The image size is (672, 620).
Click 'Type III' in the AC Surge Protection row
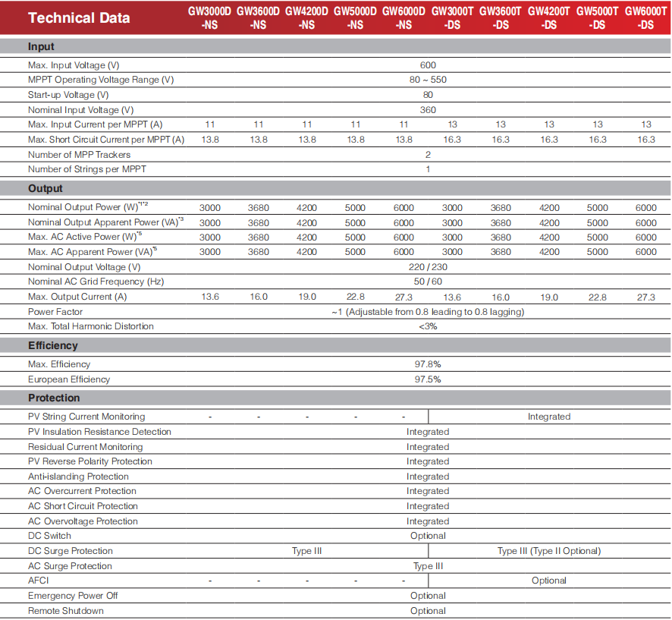tap(428, 566)
